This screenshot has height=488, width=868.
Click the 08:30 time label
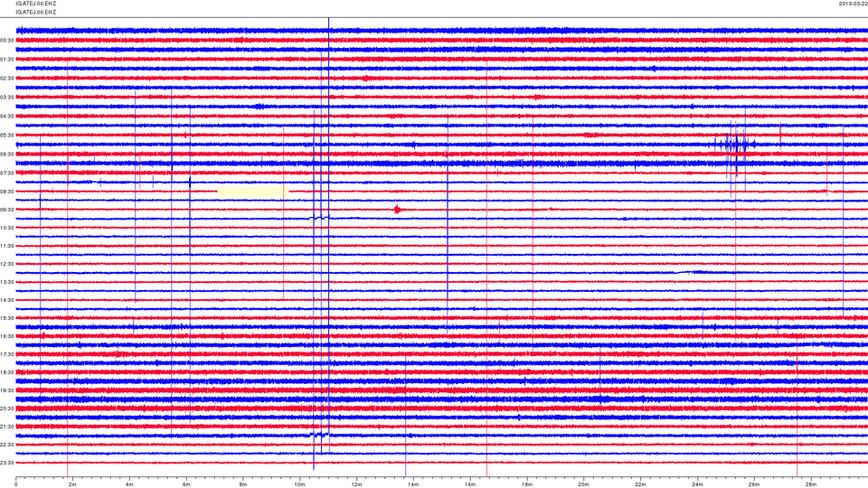(x=7, y=192)
